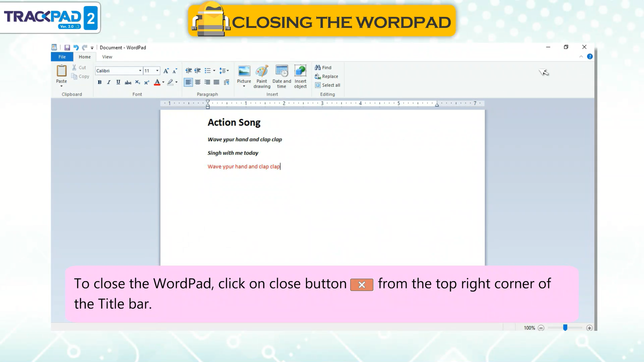644x362 pixels.
Task: Start a bulleted list
Action: 208,71
